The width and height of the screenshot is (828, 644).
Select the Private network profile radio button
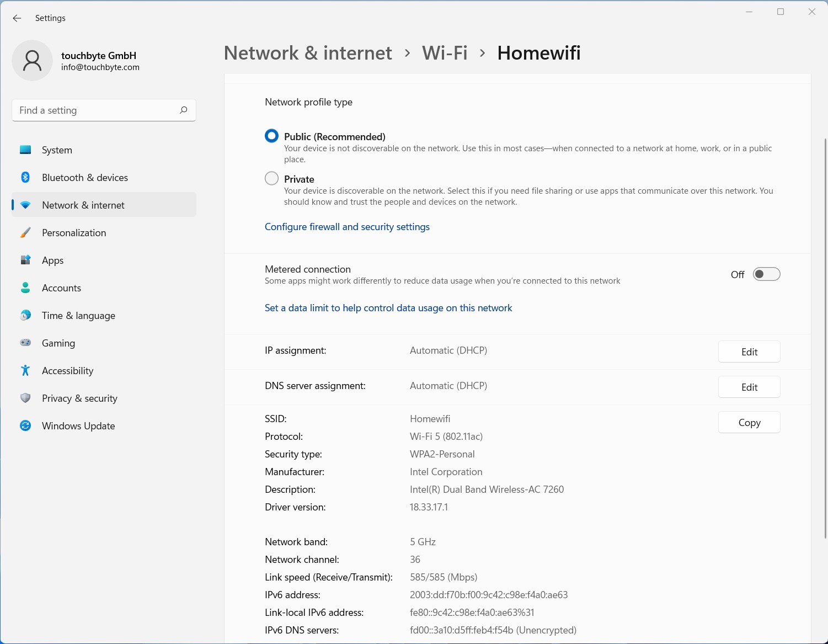(x=271, y=179)
